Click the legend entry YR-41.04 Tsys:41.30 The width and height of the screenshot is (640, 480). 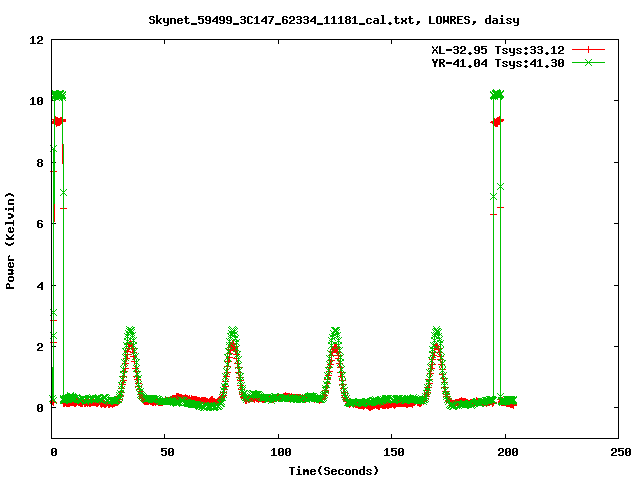point(498,63)
